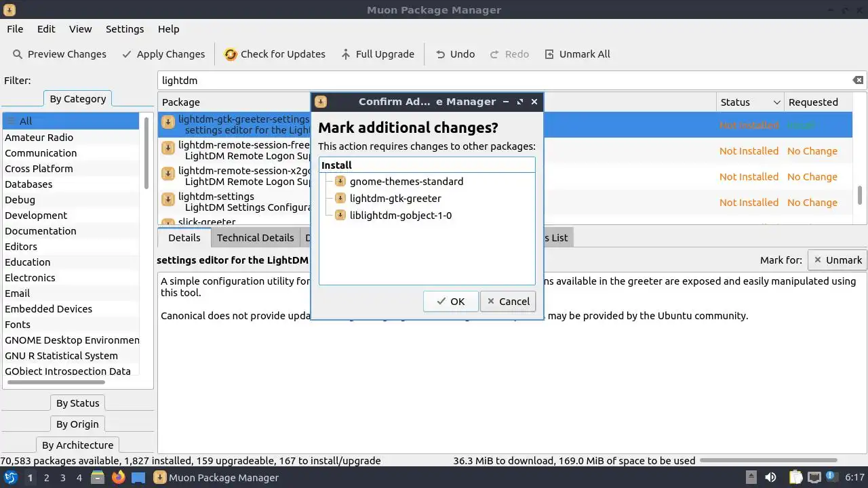
Task: Select the Development category
Action: pos(71,216)
